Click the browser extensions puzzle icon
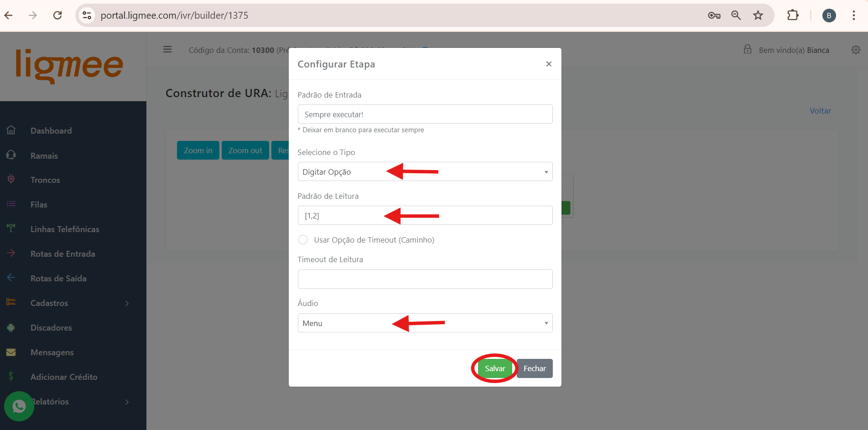The height and width of the screenshot is (430, 868). (793, 15)
